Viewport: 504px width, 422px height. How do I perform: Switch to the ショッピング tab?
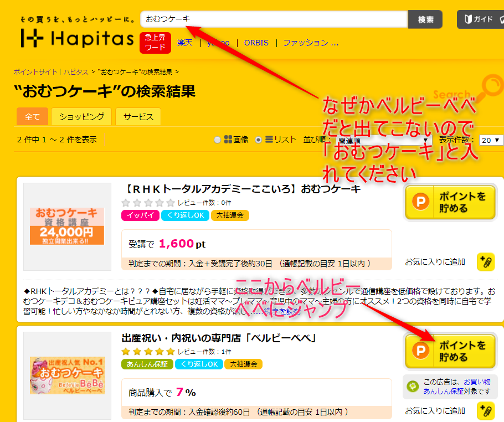click(x=81, y=116)
